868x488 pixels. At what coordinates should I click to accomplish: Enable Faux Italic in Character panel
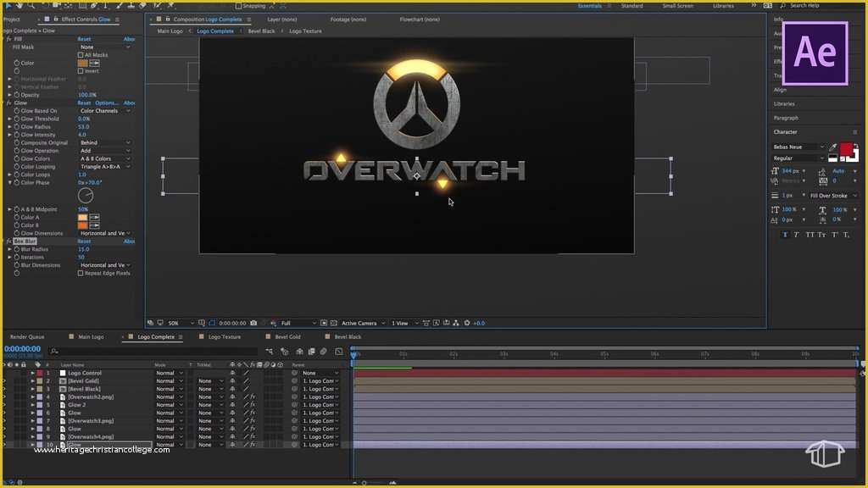pyautogui.click(x=796, y=235)
